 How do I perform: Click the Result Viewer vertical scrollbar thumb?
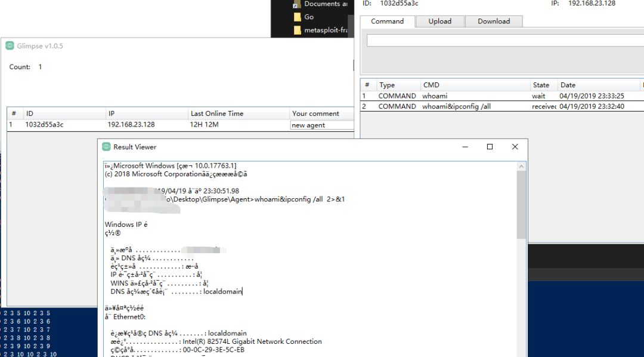click(x=522, y=203)
